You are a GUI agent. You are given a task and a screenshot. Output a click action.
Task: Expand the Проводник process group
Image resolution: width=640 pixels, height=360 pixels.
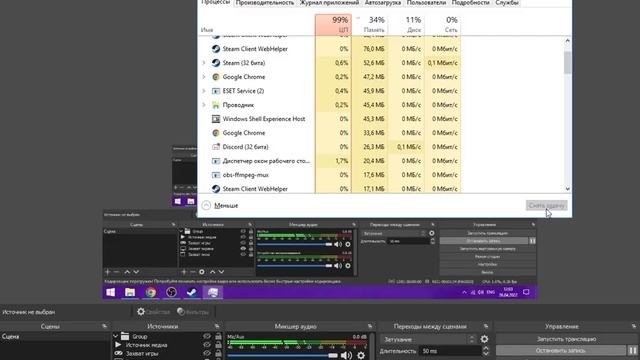click(x=204, y=105)
